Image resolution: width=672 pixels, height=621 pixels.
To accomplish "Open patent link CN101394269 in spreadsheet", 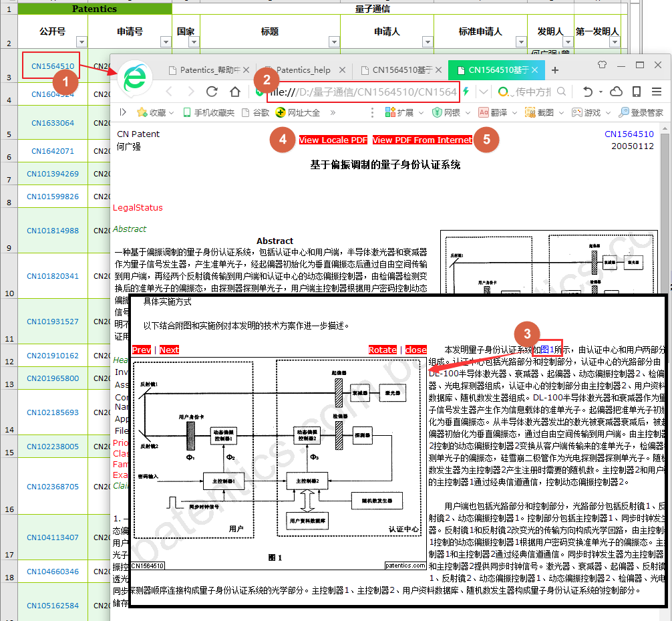I will point(53,174).
